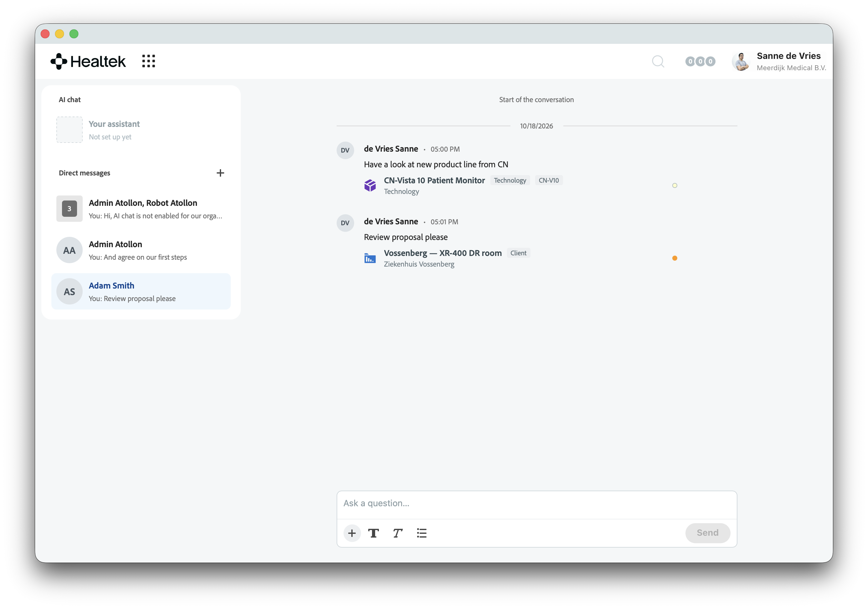Open Admin Atollon, Robot Atollon conversation

[141, 209]
